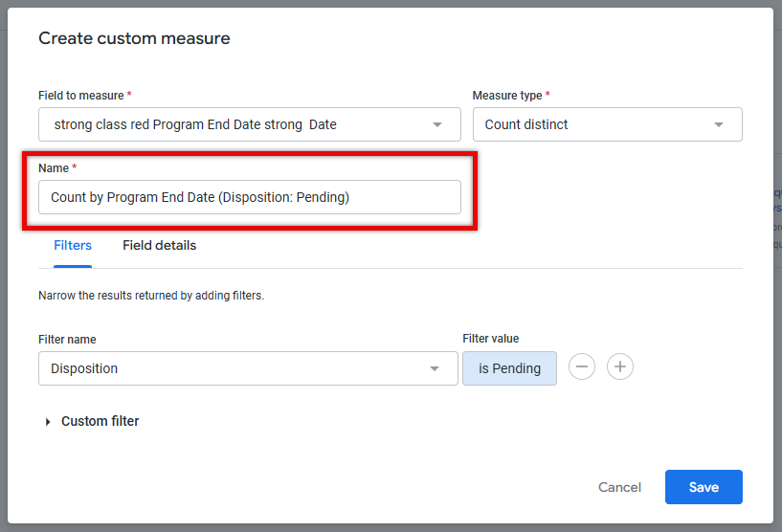Click the 'Program End Date' field text

(x=207, y=124)
